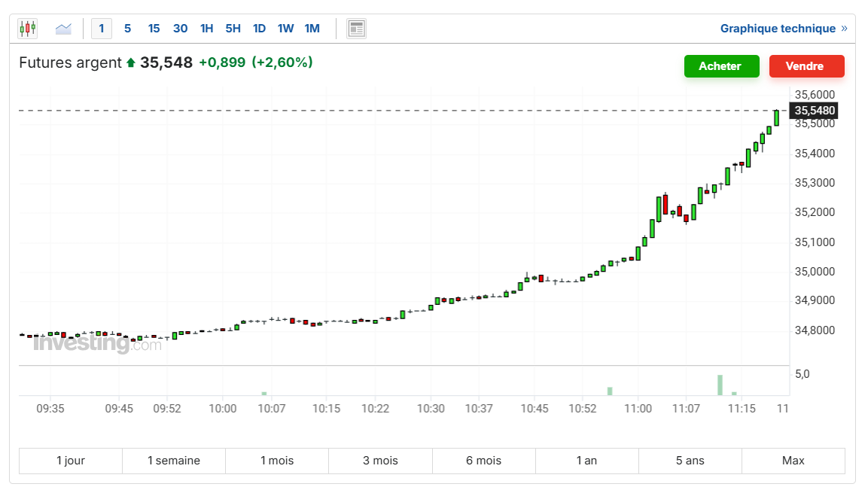The height and width of the screenshot is (490, 868).
Task: Click the 35,2000 price axis label
Action: pos(815,212)
